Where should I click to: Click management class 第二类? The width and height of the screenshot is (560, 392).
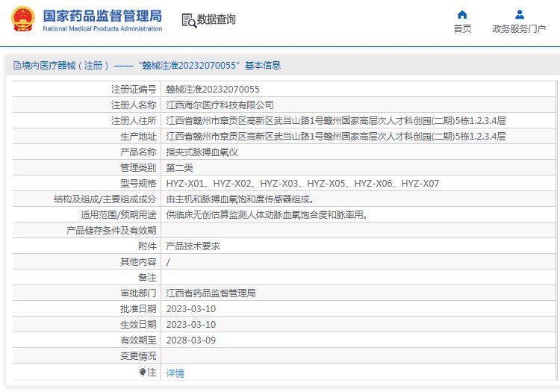tap(179, 168)
